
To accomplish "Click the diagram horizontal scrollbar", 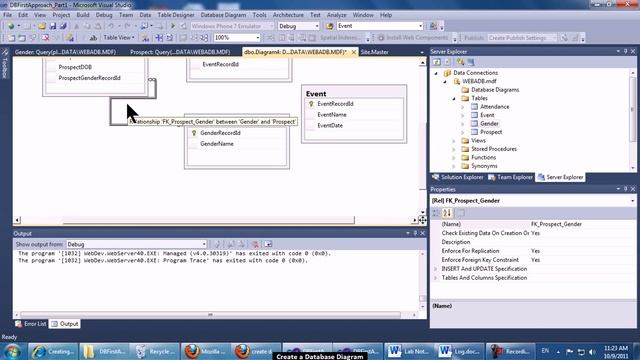I will pyautogui.click(x=209, y=220).
